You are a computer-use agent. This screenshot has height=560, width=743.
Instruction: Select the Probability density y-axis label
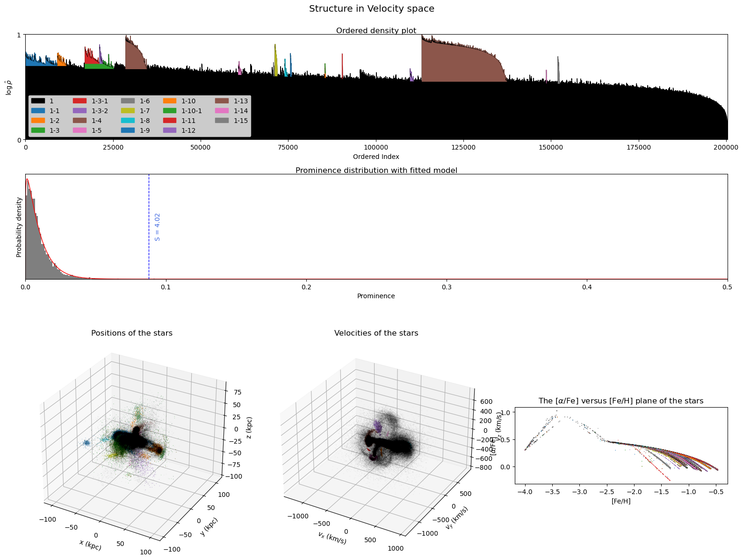(19, 227)
